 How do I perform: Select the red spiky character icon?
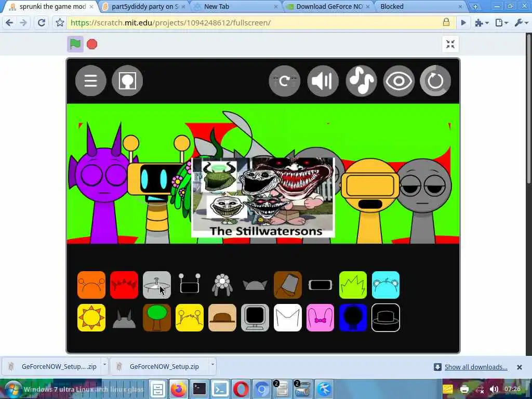click(124, 285)
